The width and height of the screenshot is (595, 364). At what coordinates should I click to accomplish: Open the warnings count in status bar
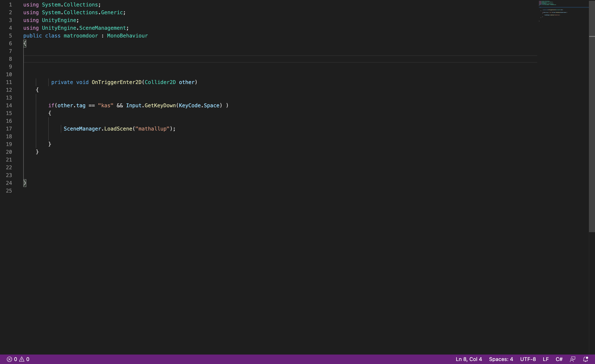[24, 359]
